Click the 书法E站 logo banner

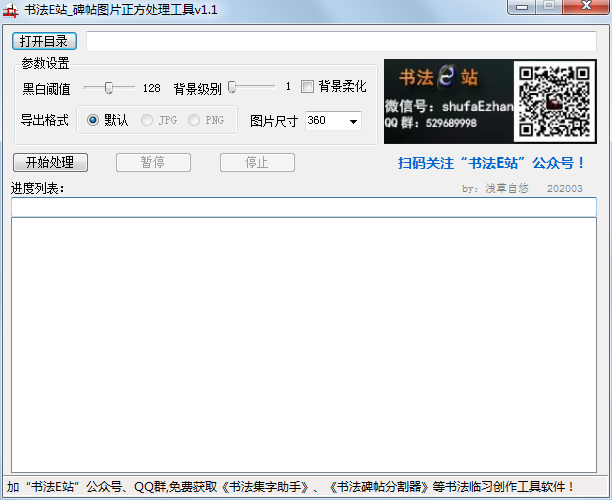tap(438, 77)
